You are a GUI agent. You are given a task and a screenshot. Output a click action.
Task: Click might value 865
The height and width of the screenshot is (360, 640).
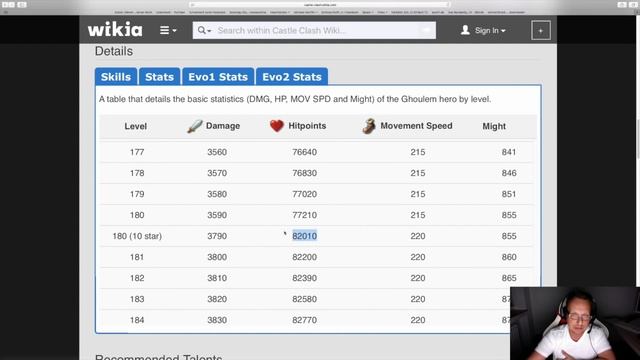tap(509, 278)
